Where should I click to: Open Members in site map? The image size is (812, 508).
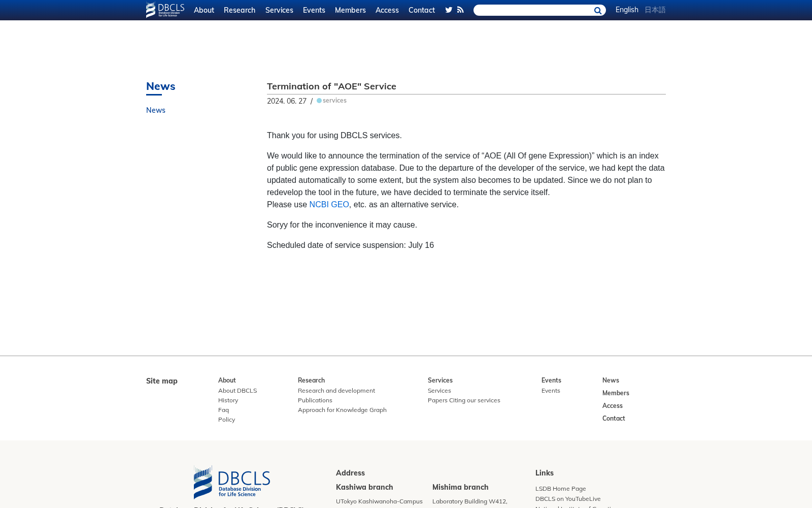coord(616,393)
